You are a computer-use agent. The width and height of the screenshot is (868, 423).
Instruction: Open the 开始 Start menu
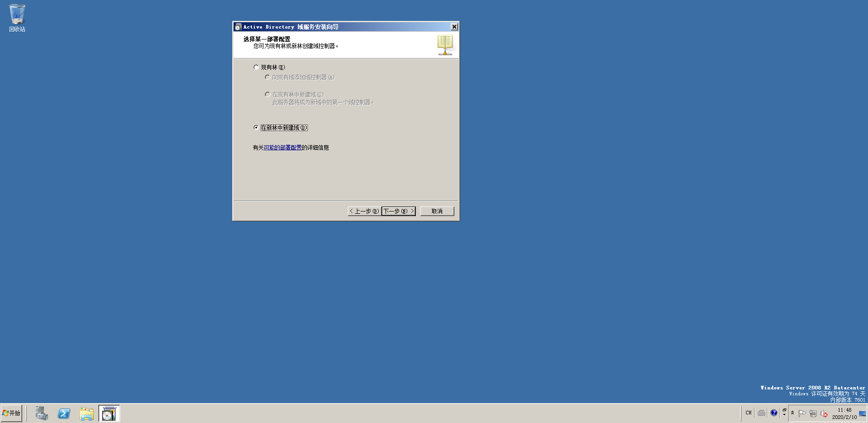pos(11,413)
